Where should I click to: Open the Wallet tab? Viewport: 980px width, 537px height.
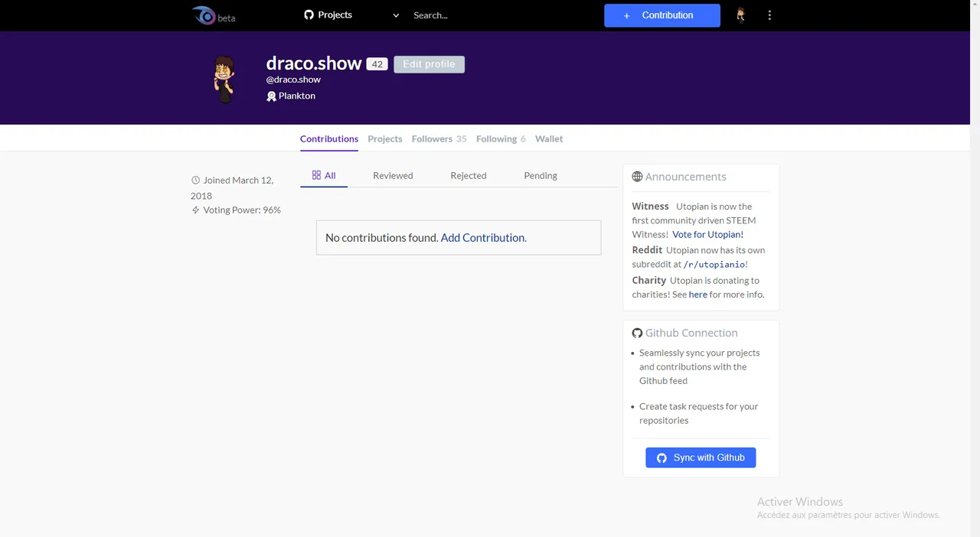click(x=549, y=138)
